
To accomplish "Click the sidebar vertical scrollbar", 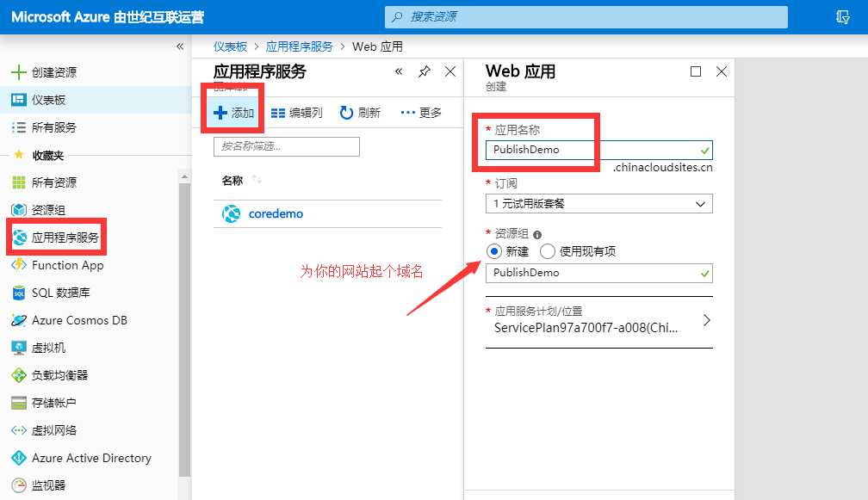I will 184,329.
